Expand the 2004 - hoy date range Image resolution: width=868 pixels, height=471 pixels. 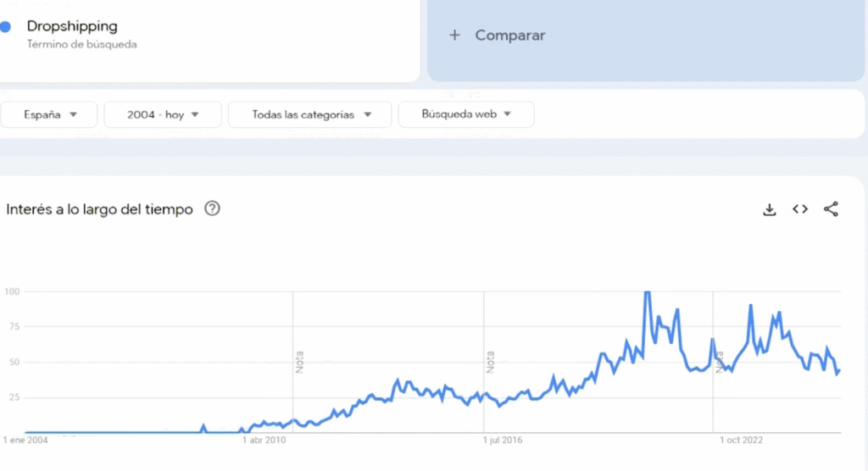163,114
